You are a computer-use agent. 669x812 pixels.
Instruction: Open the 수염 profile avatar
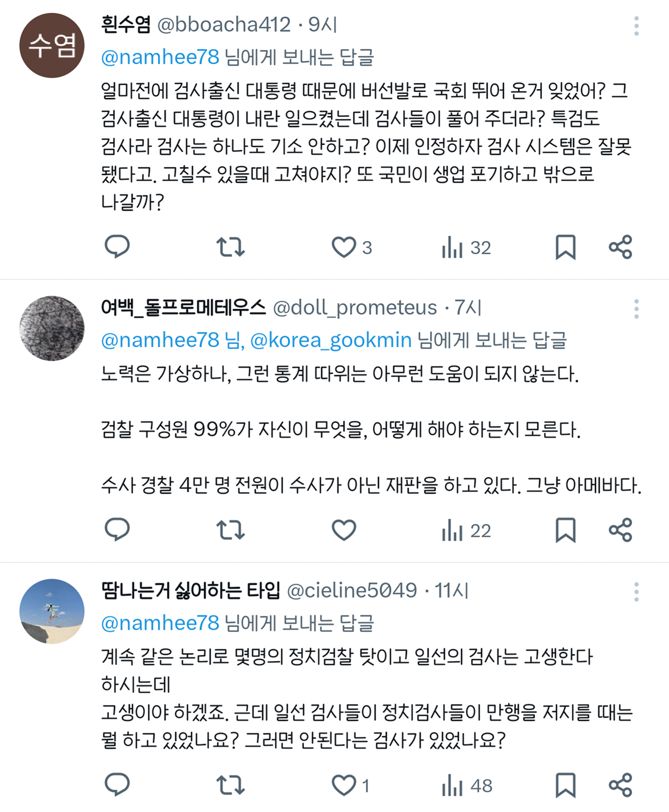[52, 45]
